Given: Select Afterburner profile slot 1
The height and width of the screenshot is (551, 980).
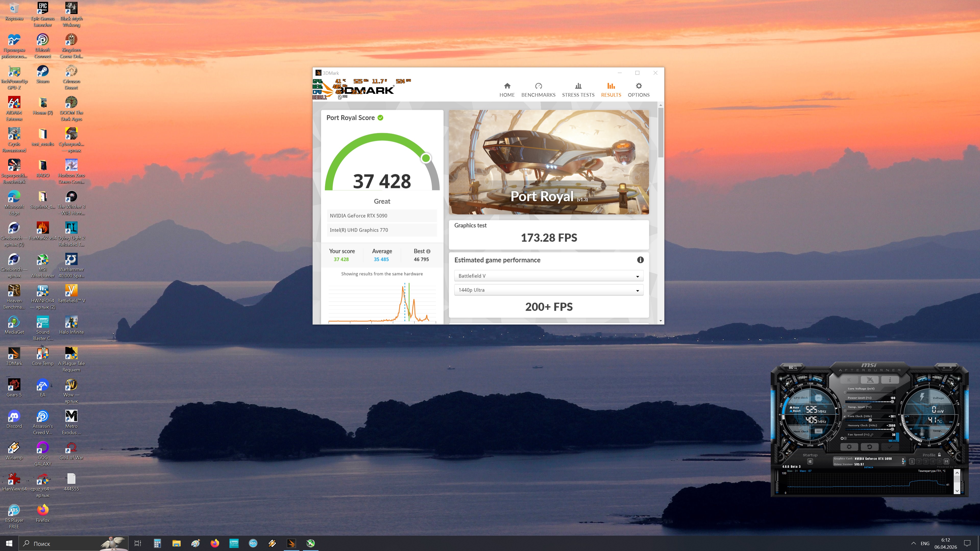Looking at the screenshot, I should [x=912, y=462].
